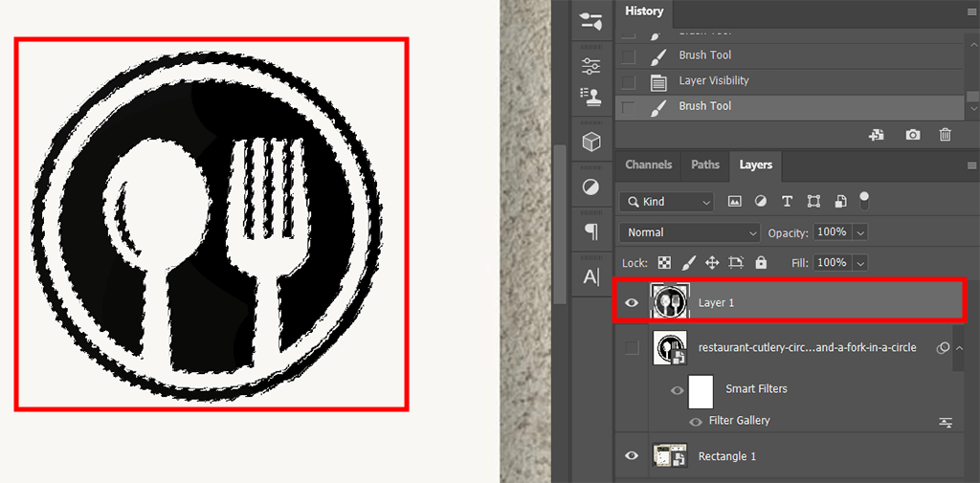Hide the Rectangle 1 layer eye
This screenshot has width=980, height=483.
632,455
